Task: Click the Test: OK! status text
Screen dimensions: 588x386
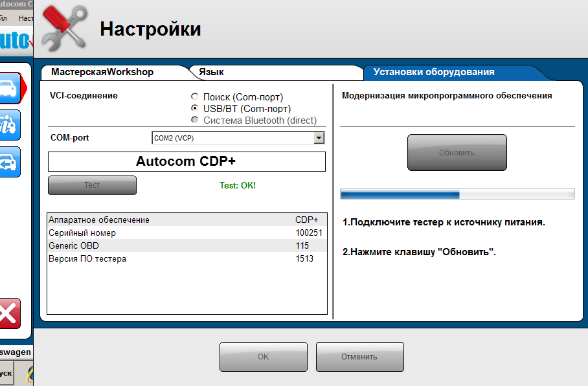Action: click(238, 185)
